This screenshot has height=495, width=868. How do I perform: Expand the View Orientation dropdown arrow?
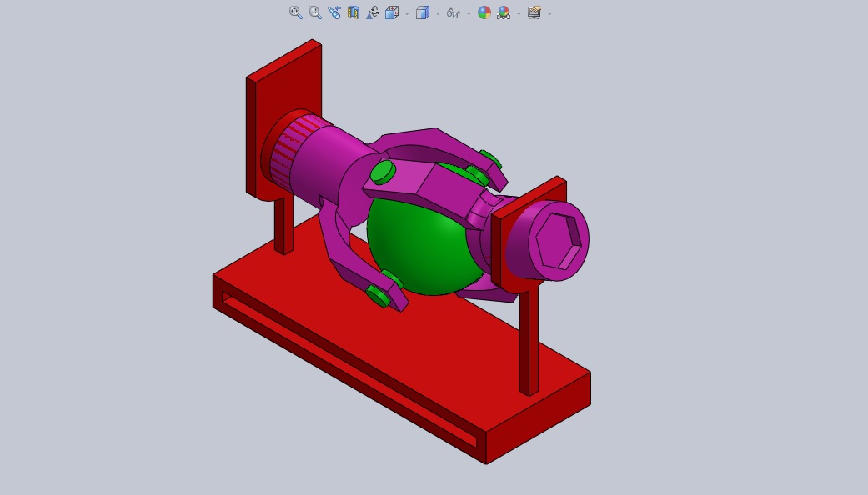point(407,13)
